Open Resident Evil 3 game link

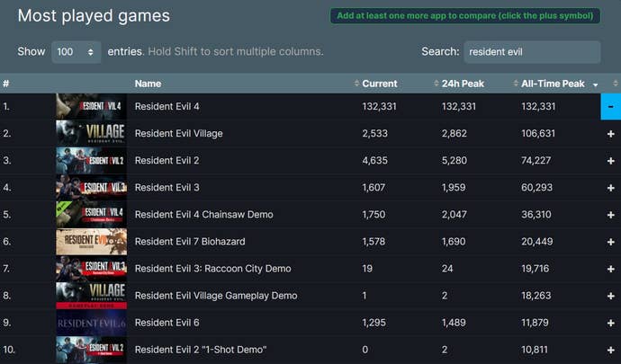click(x=166, y=187)
